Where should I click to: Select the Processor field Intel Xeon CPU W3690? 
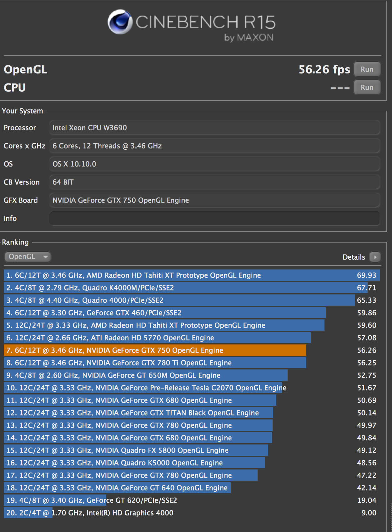[214, 128]
